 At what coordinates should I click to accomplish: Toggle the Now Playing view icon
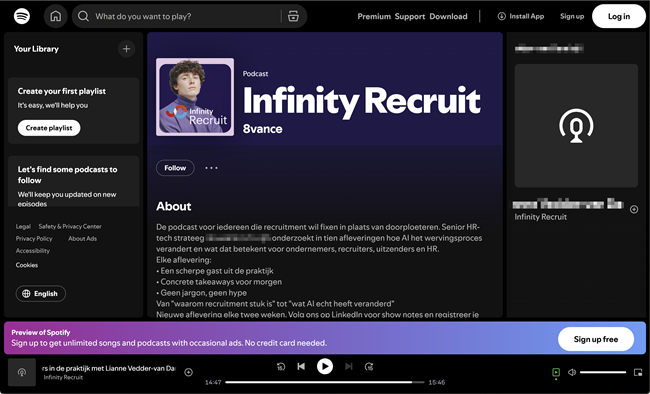[556, 372]
